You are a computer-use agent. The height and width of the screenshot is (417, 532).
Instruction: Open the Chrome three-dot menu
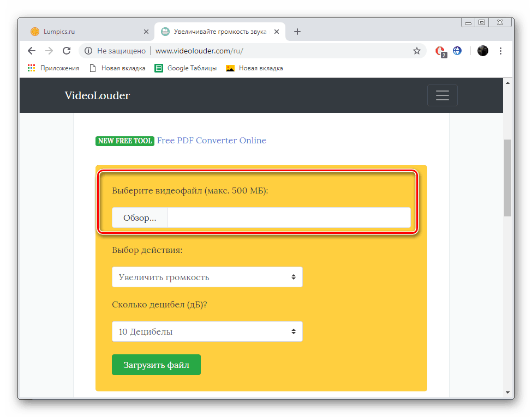coord(500,51)
